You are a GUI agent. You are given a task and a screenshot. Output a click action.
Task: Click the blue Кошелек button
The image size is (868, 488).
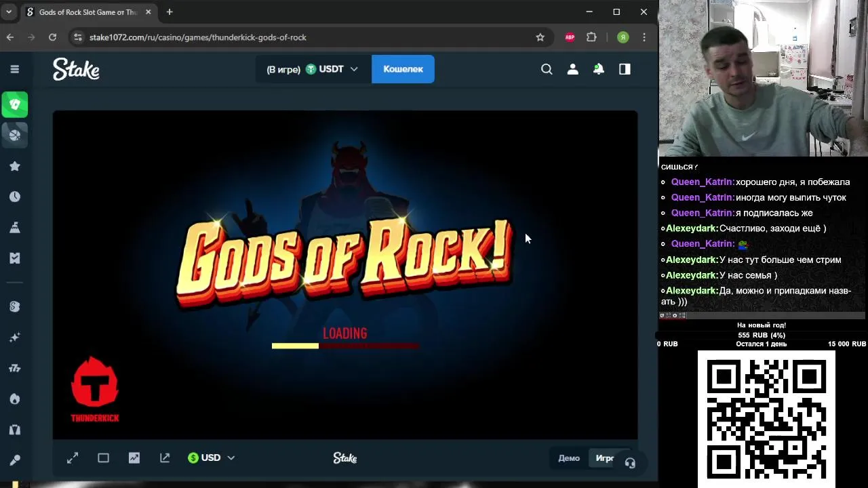click(x=403, y=69)
